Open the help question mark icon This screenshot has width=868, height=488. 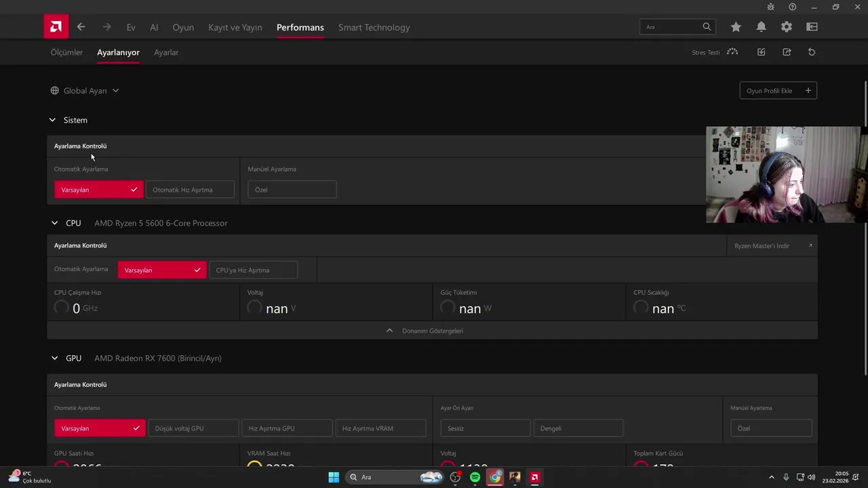coord(792,7)
